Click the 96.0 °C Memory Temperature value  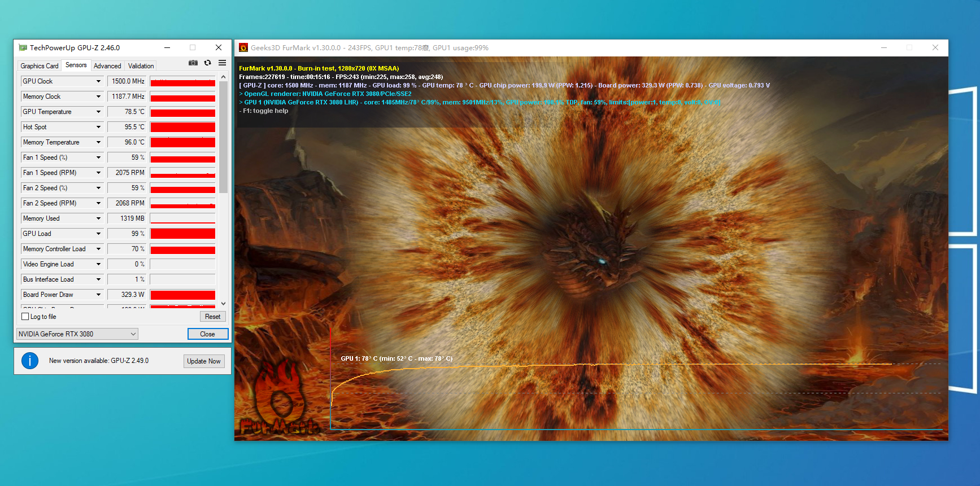pos(127,142)
